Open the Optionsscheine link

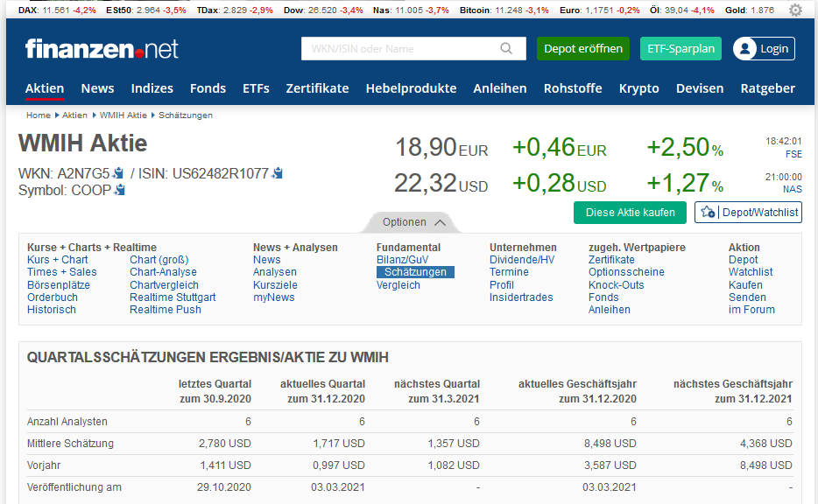click(626, 272)
